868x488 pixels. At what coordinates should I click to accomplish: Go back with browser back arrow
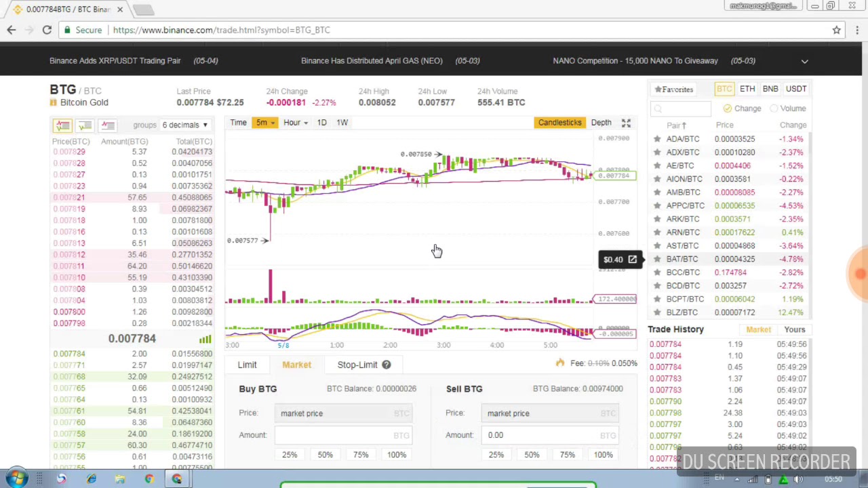(x=12, y=30)
